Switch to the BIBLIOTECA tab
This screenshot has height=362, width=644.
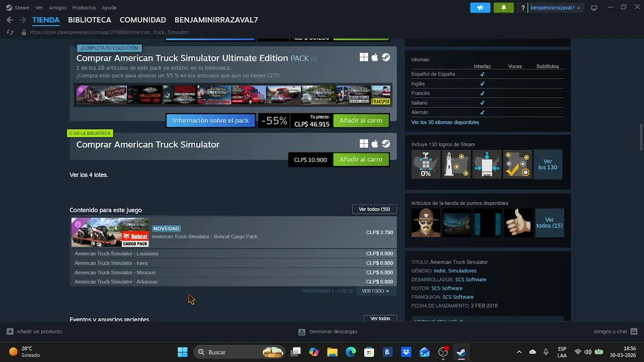(90, 20)
